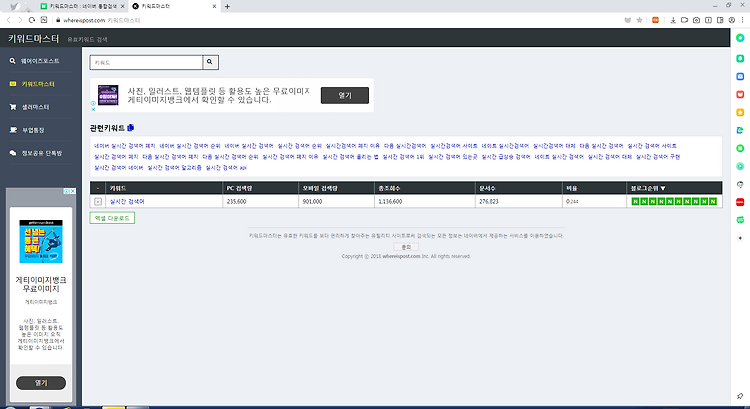Image resolution: width=750 pixels, height=409 pixels.
Task: Focus the 키워드 search input field
Action: click(x=146, y=62)
